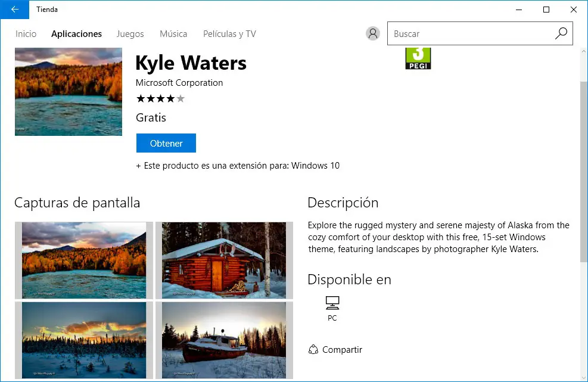588x382 pixels.
Task: Go to the Inicio tab
Action: point(26,34)
